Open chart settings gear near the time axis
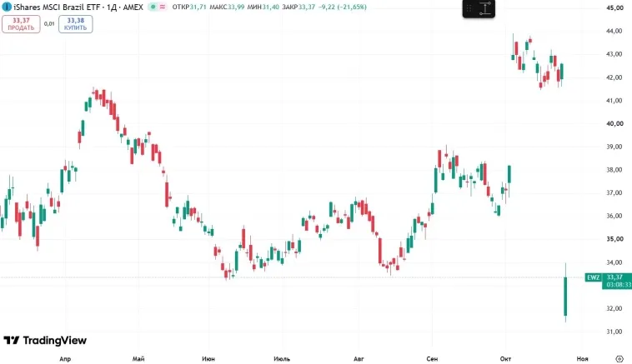 coord(619,358)
